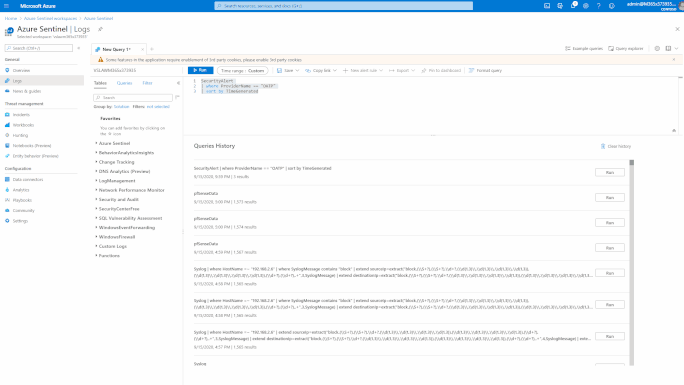Open Cloud Shell from top bar
This screenshot has height=385, width=684.
547,6
